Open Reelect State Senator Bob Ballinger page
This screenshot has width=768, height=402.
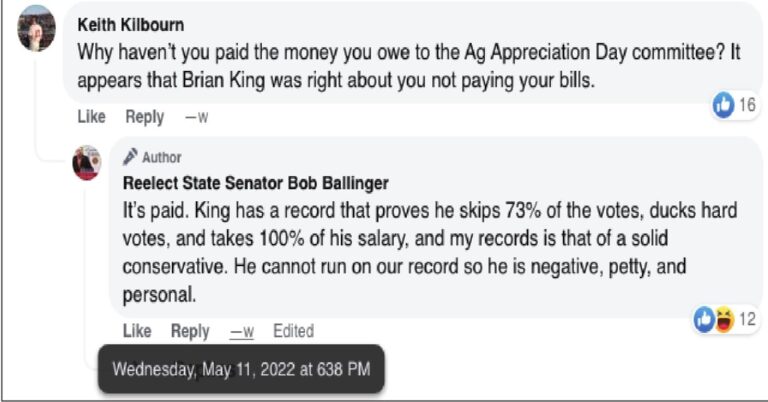[x=255, y=183]
